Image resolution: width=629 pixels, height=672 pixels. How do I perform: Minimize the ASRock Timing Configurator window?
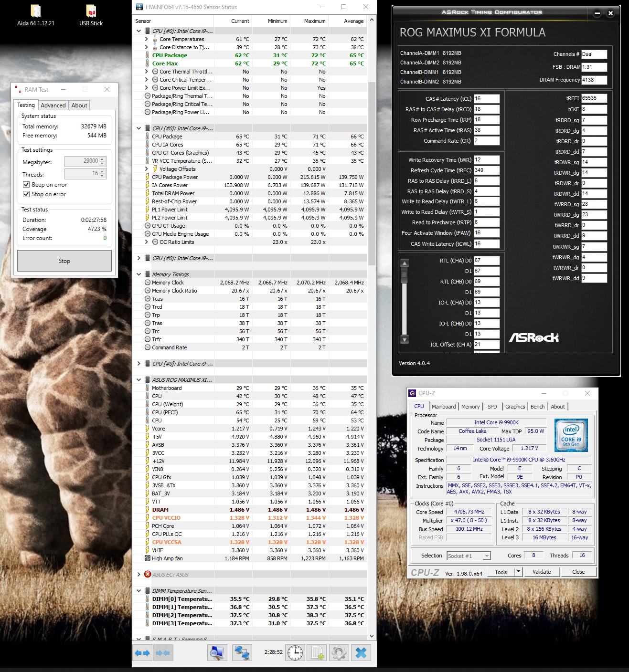[x=597, y=13]
